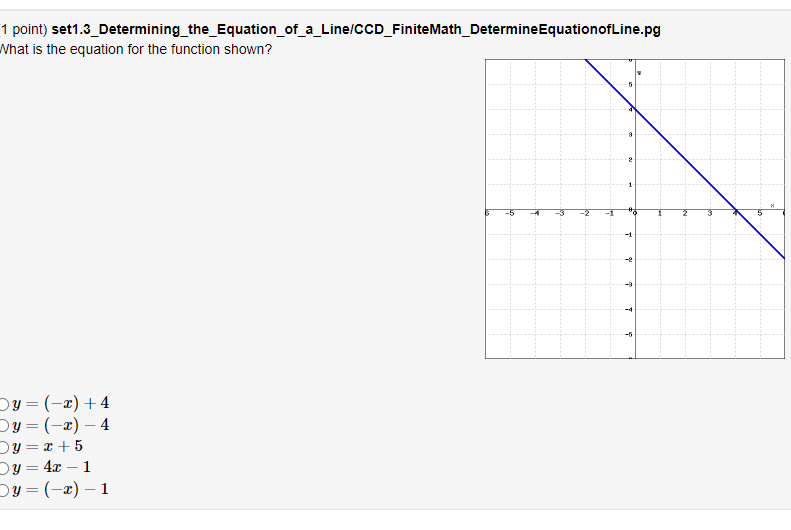Choose the radio option y = x + 5
This screenshot has width=791, height=530.
tap(3, 447)
